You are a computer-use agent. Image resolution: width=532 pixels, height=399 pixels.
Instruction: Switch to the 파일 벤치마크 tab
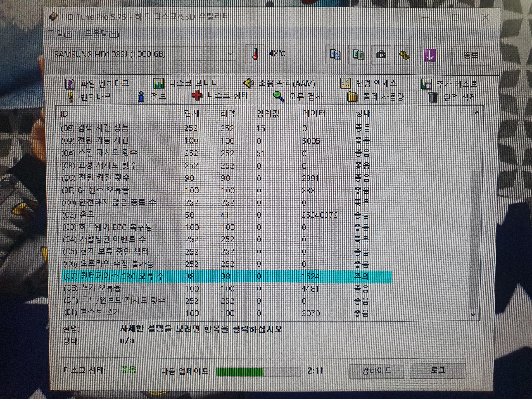pos(97,84)
